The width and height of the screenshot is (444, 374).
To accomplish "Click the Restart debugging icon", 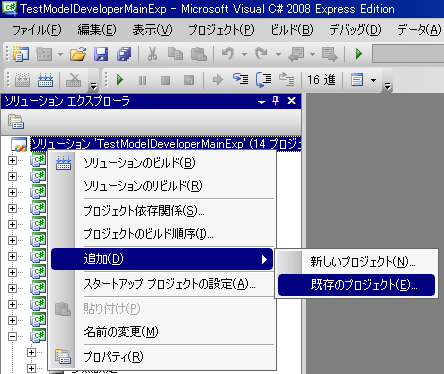I will 189,80.
